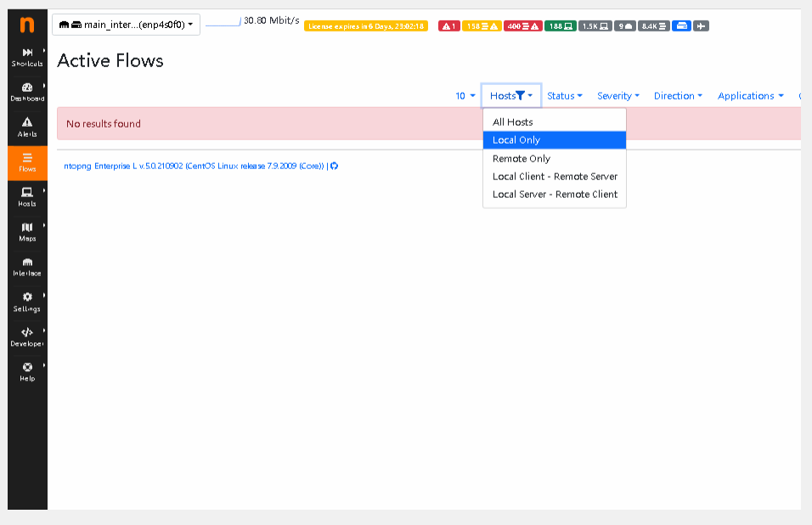Click the green 188 local hosts badge
The width and height of the screenshot is (812, 525).
pyautogui.click(x=561, y=25)
